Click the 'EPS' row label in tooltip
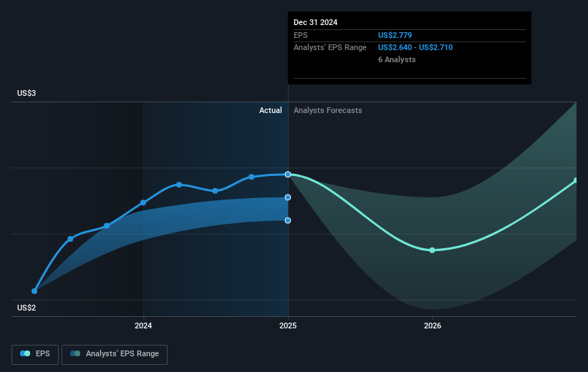Screen dimensions: 588x372 pos(300,35)
